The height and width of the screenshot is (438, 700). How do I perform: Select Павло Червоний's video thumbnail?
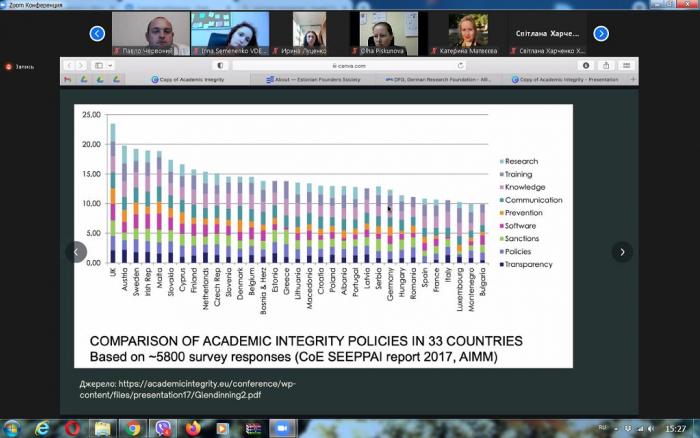pyautogui.click(x=148, y=34)
